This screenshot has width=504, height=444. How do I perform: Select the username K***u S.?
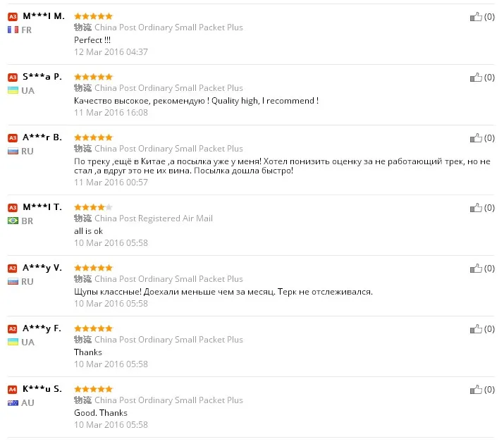42,389
